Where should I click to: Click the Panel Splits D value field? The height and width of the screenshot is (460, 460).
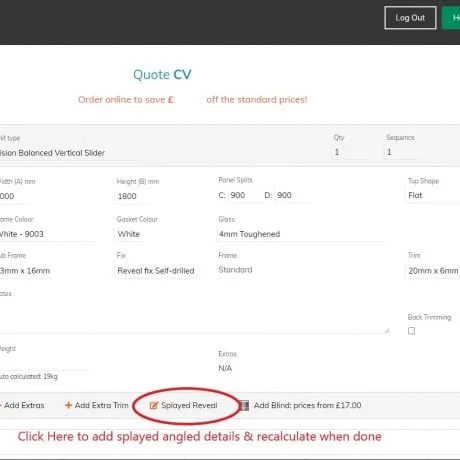click(x=292, y=195)
